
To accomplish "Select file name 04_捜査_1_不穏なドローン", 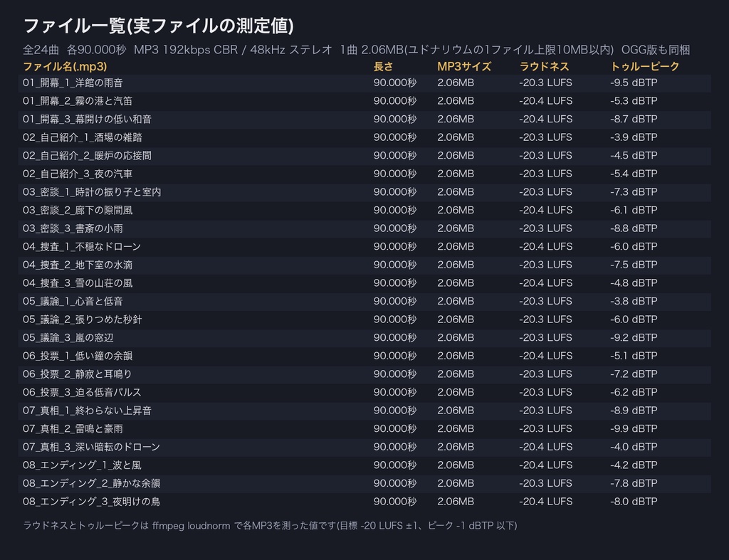I will coord(82,246).
